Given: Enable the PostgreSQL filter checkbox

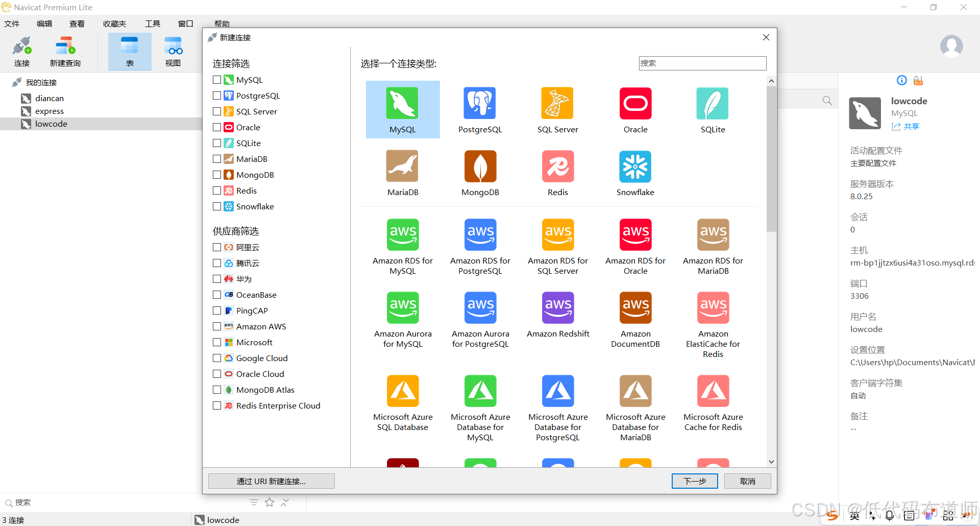Looking at the screenshot, I should pos(217,95).
